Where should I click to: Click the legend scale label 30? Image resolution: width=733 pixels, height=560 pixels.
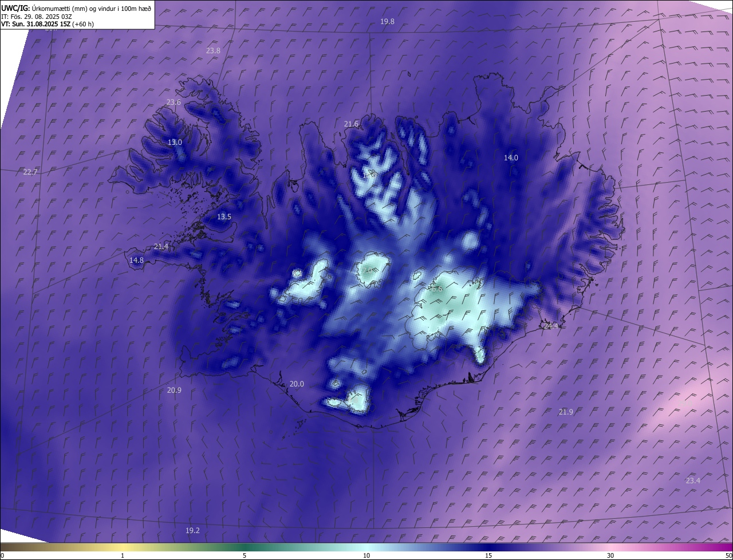[610, 555]
